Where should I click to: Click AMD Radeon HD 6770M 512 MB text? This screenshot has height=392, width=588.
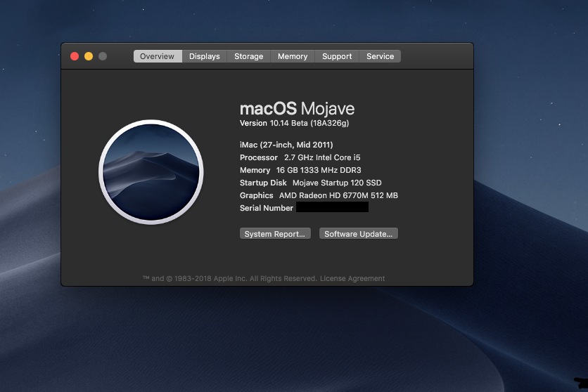click(338, 195)
